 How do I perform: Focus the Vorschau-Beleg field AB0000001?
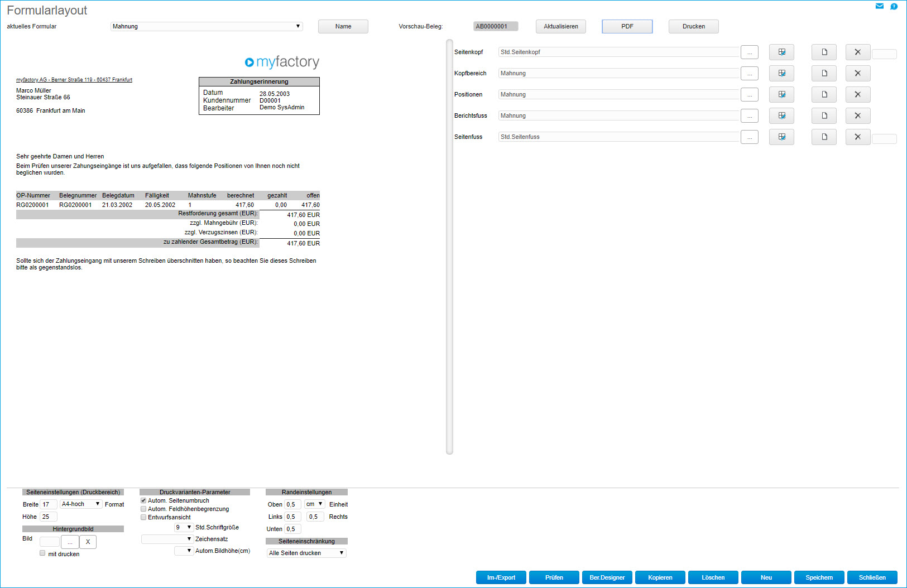click(496, 26)
